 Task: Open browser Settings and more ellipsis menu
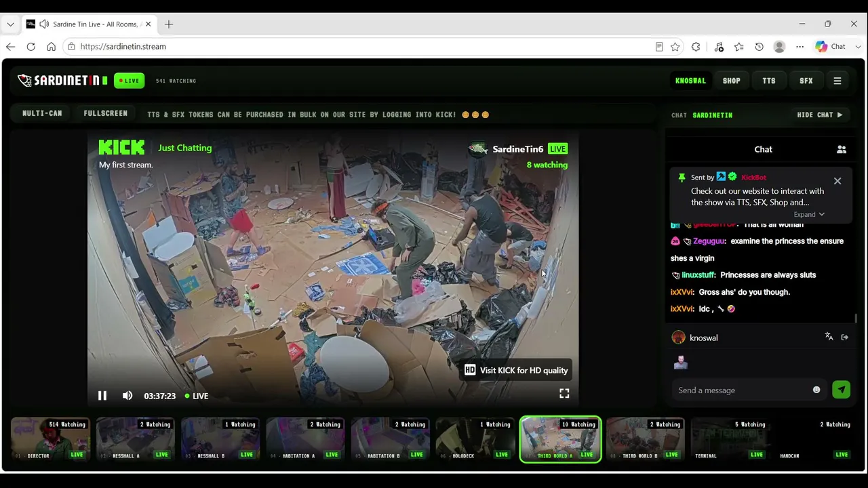(800, 47)
